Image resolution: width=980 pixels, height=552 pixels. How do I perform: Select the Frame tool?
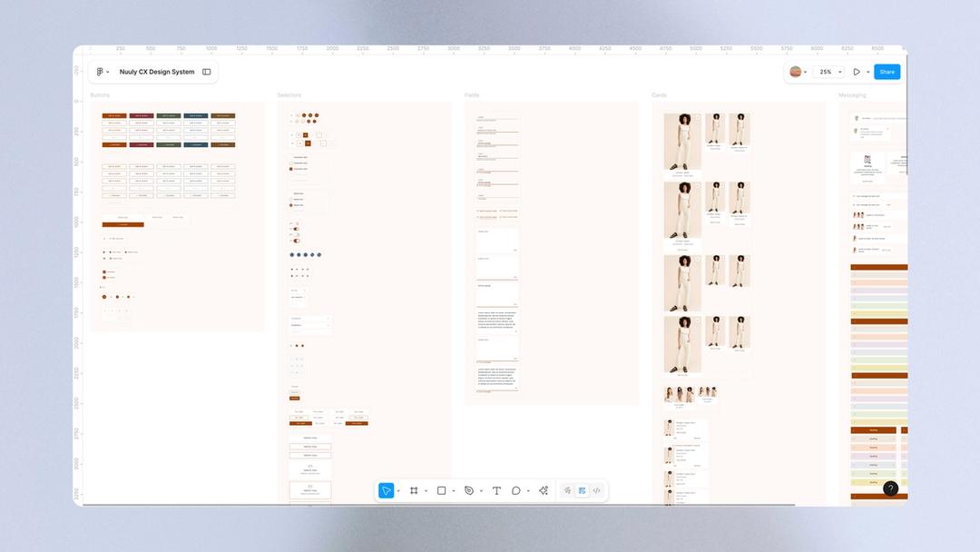414,490
